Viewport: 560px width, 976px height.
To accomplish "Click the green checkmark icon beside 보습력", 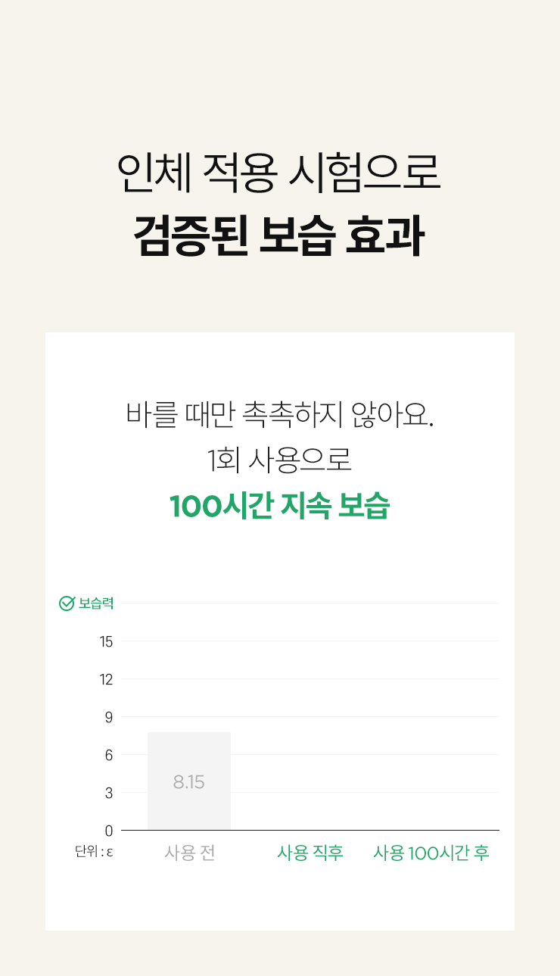I will click(67, 603).
